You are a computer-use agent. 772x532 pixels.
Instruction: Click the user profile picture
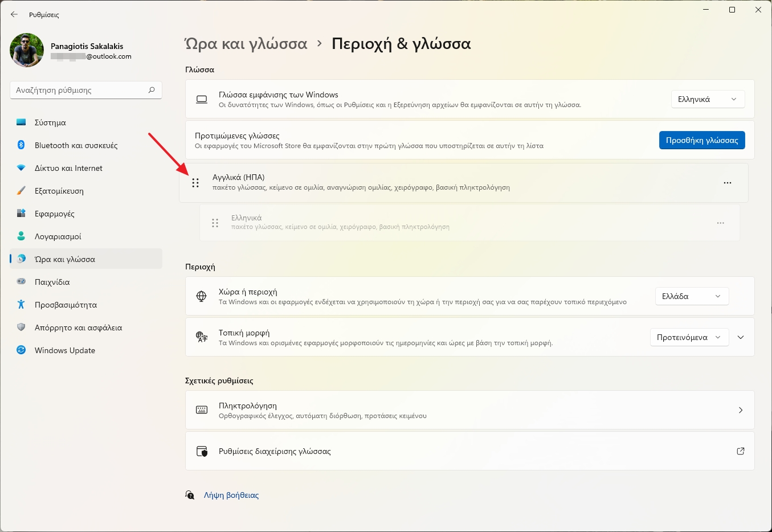tap(27, 50)
